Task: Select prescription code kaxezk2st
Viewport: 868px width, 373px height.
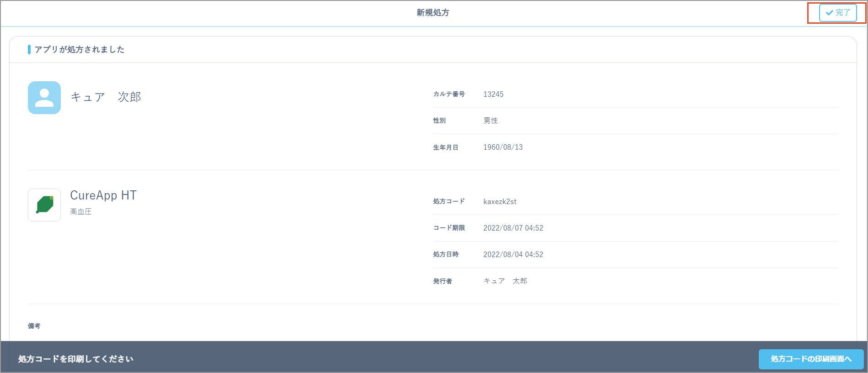Action: click(500, 201)
